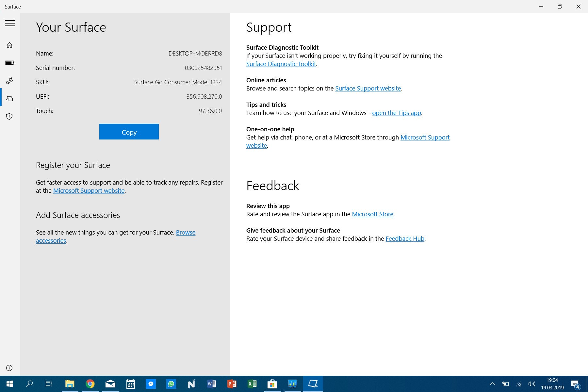This screenshot has width=588, height=392.
Task: Open the Windows Start menu
Action: click(9, 384)
